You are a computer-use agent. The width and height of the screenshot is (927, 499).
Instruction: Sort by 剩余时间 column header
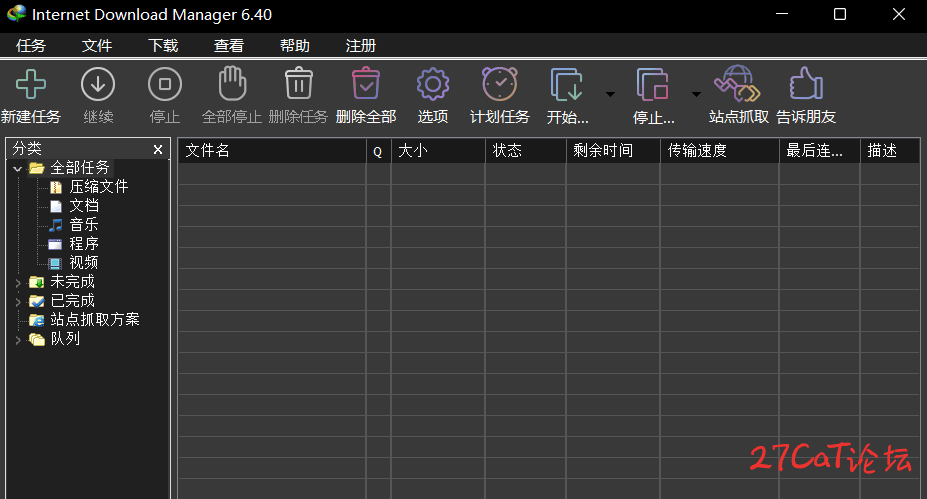point(613,151)
